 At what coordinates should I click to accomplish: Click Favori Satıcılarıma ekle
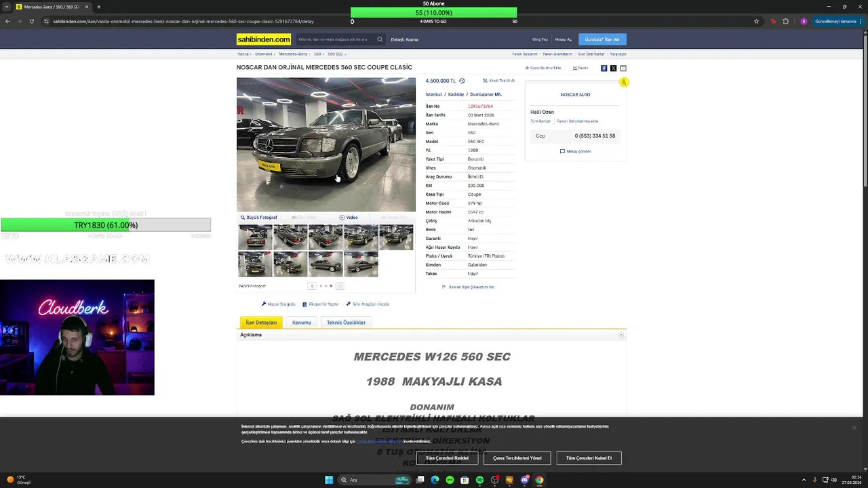(577, 121)
